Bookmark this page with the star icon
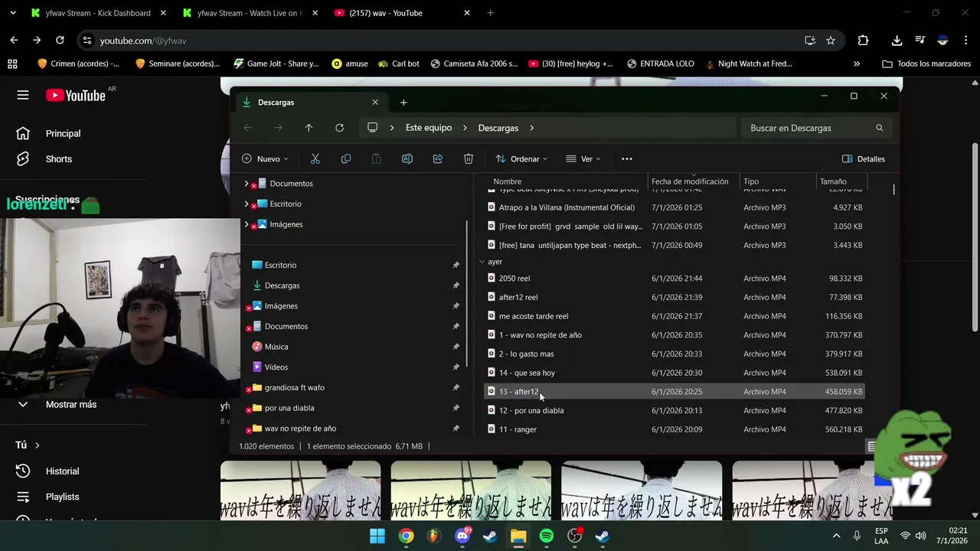The width and height of the screenshot is (980, 551). pos(831,41)
